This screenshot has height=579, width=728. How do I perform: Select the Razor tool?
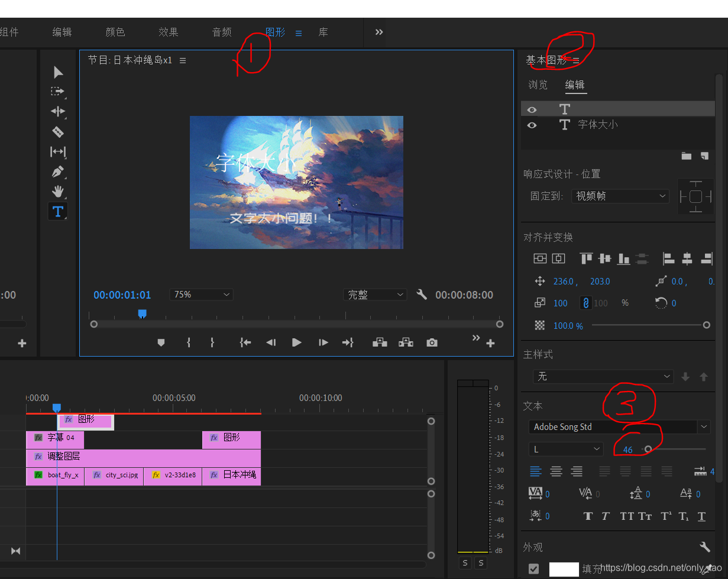click(x=58, y=131)
